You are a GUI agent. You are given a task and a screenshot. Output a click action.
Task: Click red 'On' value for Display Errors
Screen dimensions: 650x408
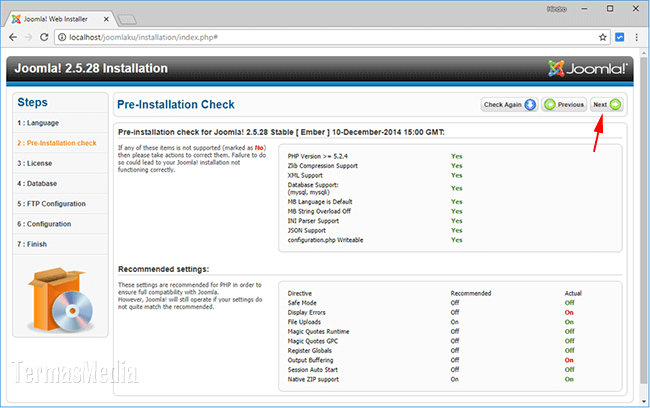(x=569, y=312)
